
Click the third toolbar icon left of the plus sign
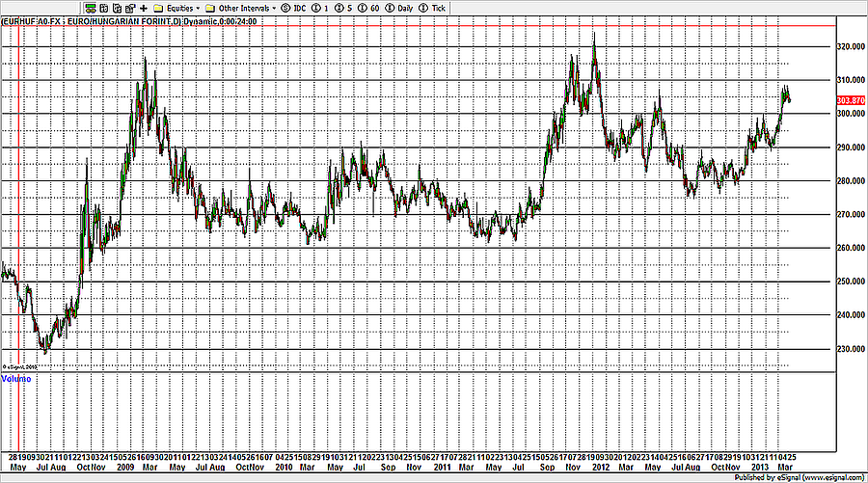pos(116,7)
